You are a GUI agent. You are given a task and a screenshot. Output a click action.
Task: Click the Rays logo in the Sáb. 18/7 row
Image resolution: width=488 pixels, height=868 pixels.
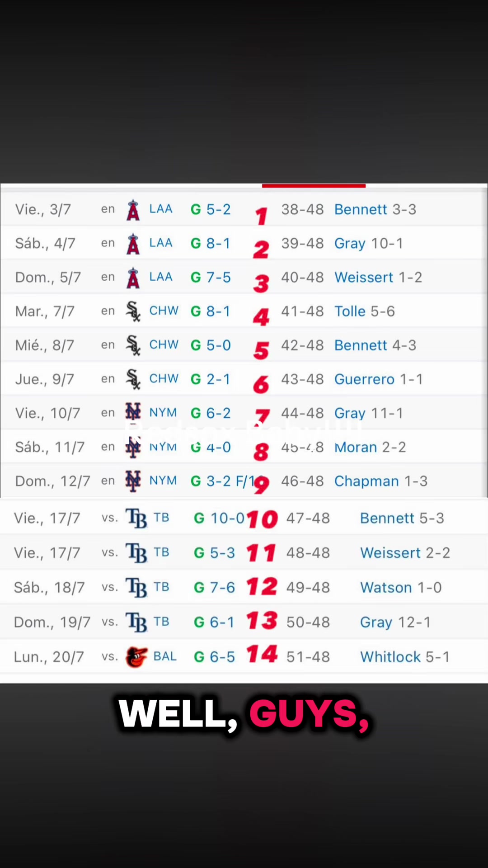[137, 588]
